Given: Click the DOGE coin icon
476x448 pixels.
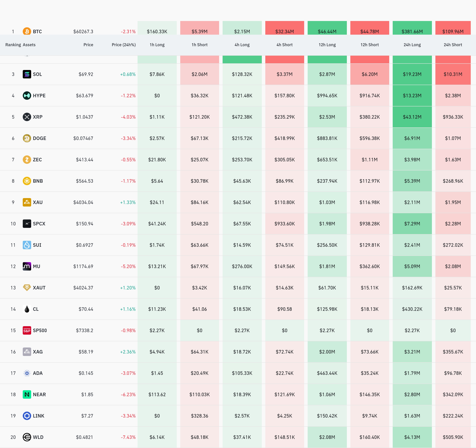Looking at the screenshot, I should 27,138.
